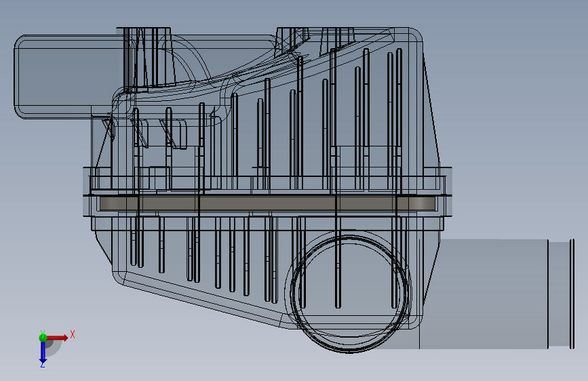
Task: Select the sloped bottom face of lower housing
Action: pyautogui.click(x=203, y=298)
